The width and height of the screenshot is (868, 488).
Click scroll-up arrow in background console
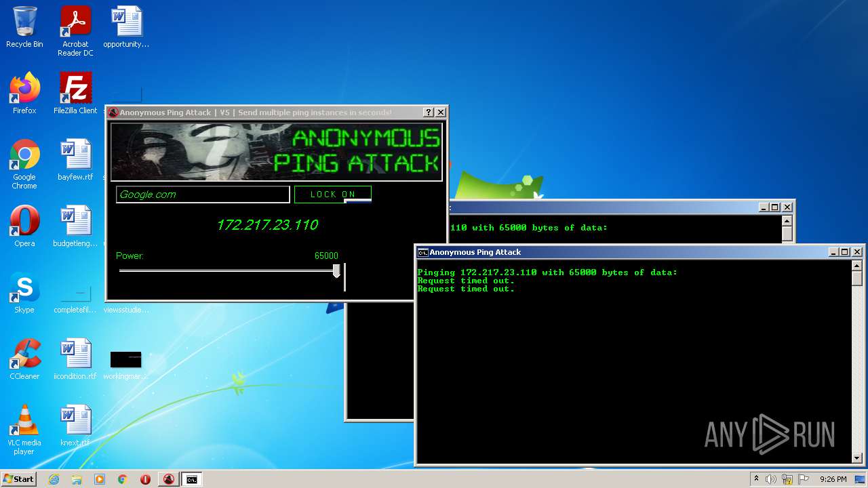(787, 221)
